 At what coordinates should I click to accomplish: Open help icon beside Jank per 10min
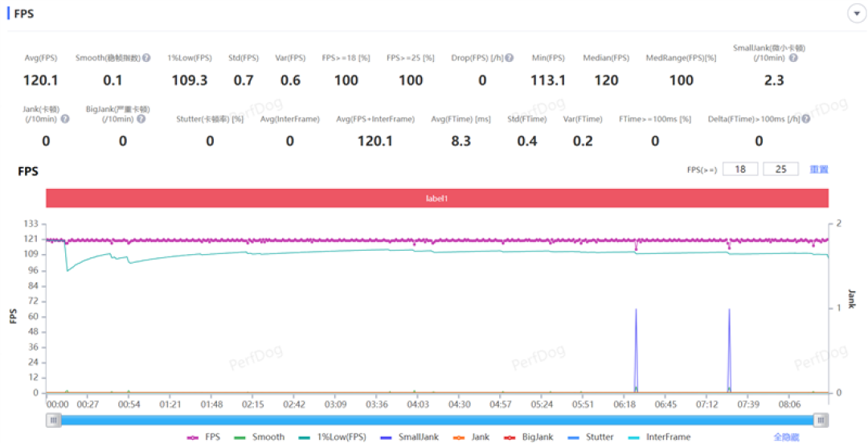tap(65, 118)
